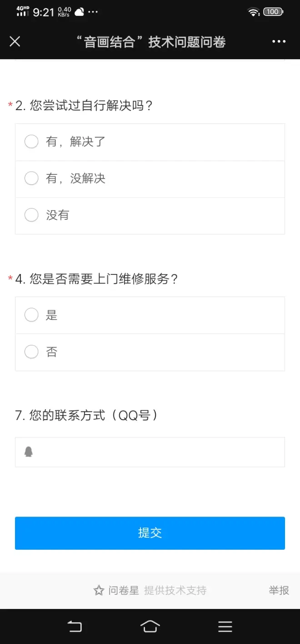Tap the Android back navigation icon

(x=75, y=626)
